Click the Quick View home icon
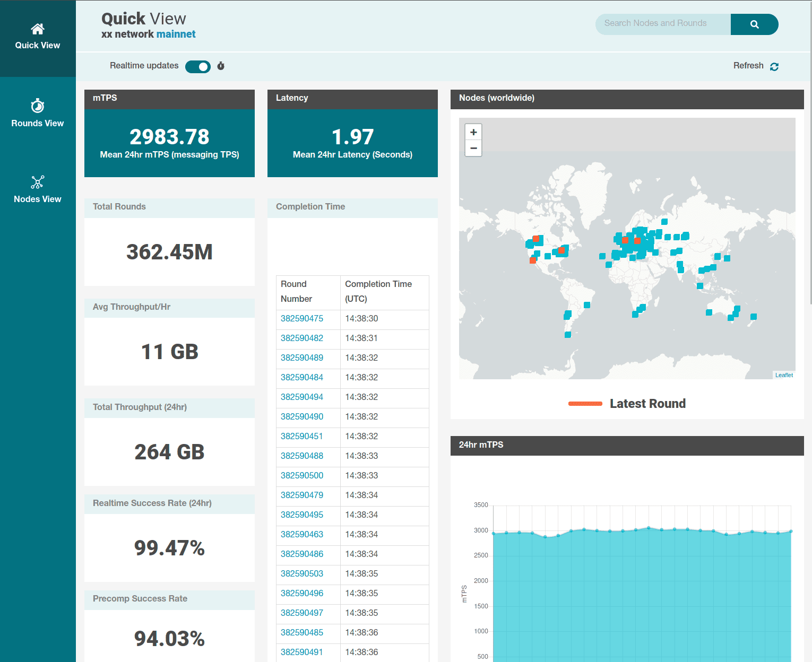Viewport: 812px width, 662px height. 37,29
